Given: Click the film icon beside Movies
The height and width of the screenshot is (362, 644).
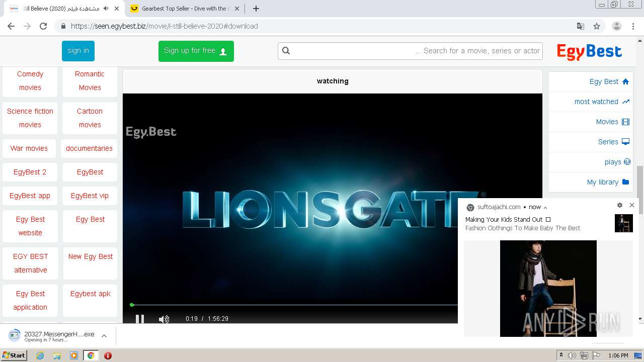Looking at the screenshot, I should coord(625,122).
